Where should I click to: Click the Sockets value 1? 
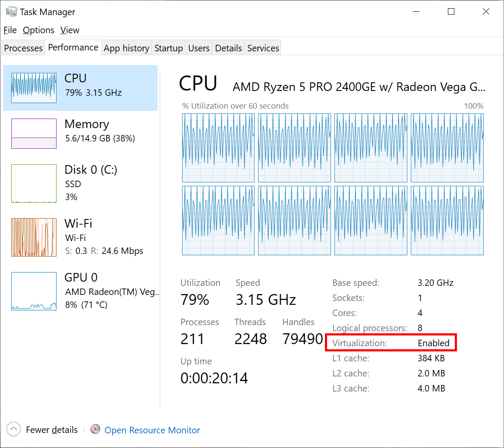420,298
